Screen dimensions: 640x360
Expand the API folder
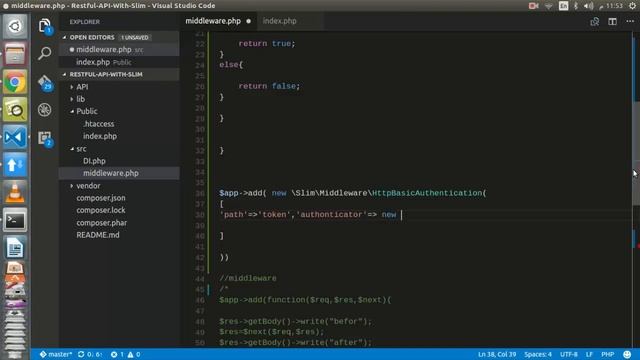pos(82,87)
